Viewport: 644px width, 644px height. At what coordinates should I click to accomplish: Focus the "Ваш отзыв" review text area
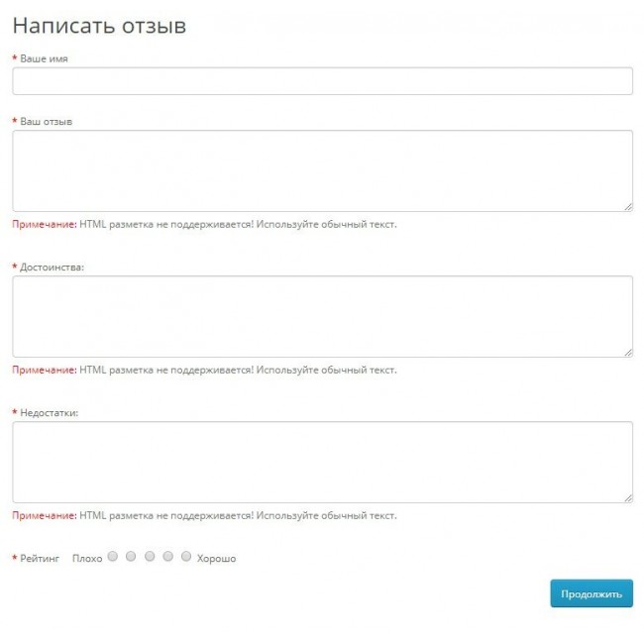point(322,170)
